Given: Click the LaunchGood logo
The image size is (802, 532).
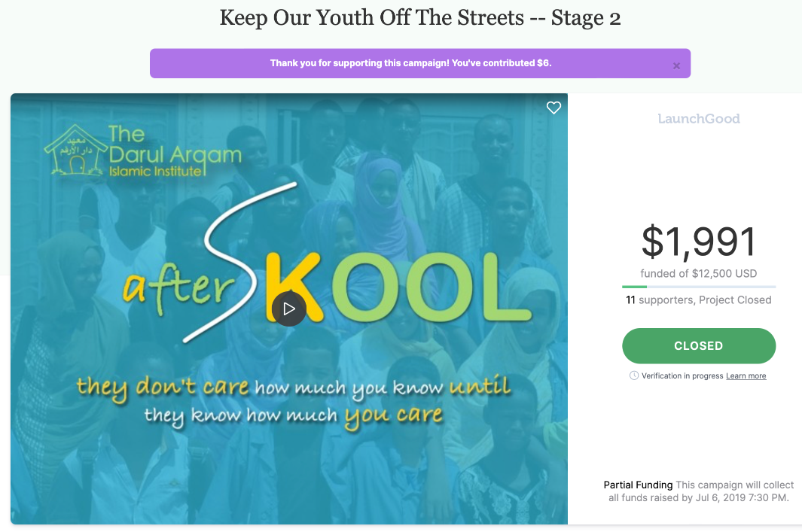Looking at the screenshot, I should (x=699, y=119).
